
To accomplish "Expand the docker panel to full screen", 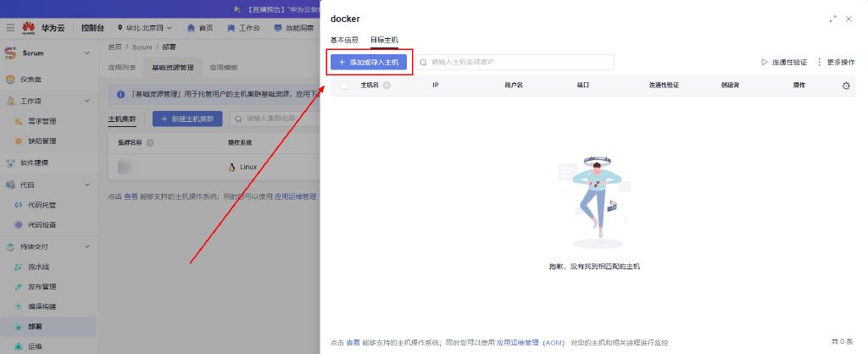I will tap(832, 19).
